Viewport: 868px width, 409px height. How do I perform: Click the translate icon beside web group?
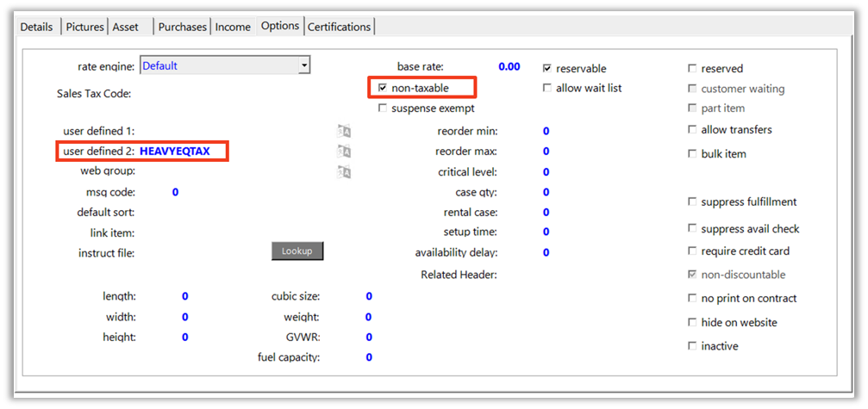coord(344,171)
